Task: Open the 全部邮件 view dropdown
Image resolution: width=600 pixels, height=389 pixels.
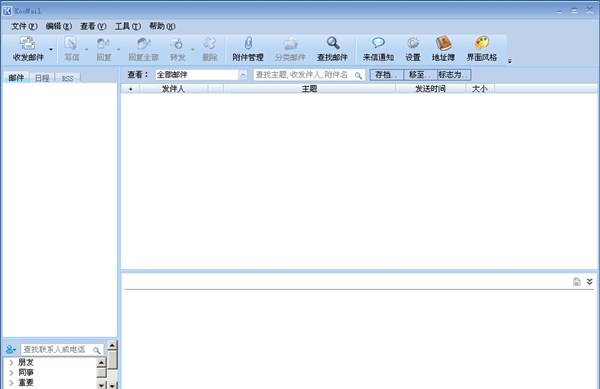Action: (243, 75)
